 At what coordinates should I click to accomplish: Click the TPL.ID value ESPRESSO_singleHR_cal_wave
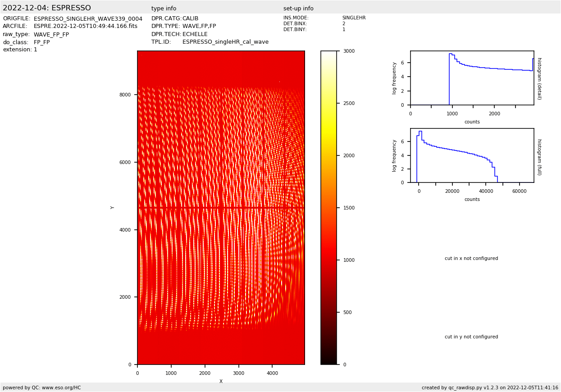(x=225, y=42)
